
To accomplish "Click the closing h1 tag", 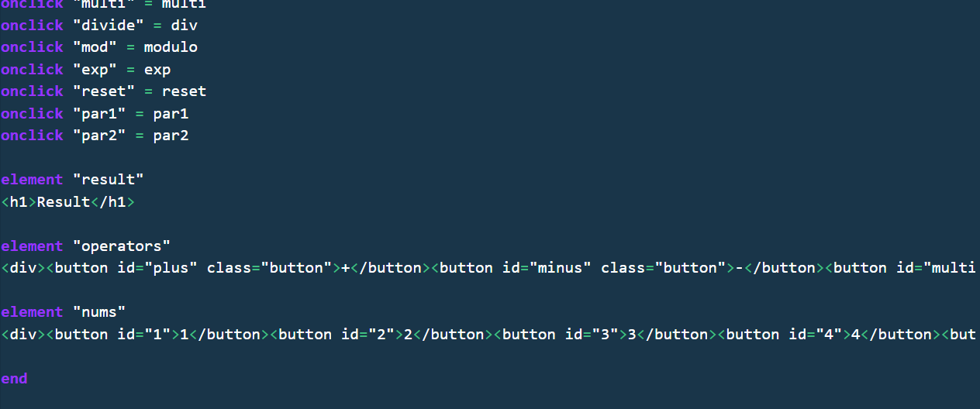I will point(112,202).
